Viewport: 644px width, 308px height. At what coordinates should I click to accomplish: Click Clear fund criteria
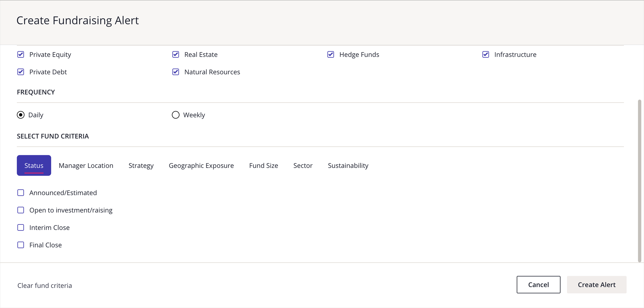(44, 285)
